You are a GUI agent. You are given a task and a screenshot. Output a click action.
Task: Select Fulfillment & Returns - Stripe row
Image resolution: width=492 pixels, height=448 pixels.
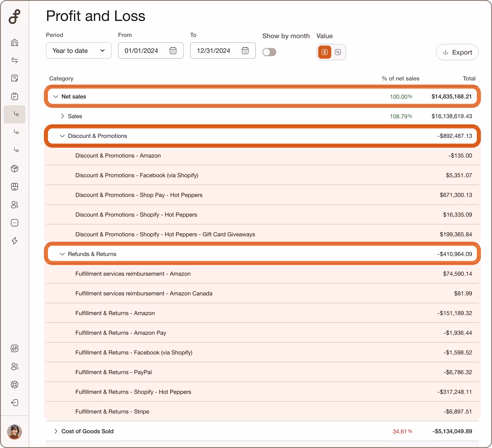pos(262,412)
